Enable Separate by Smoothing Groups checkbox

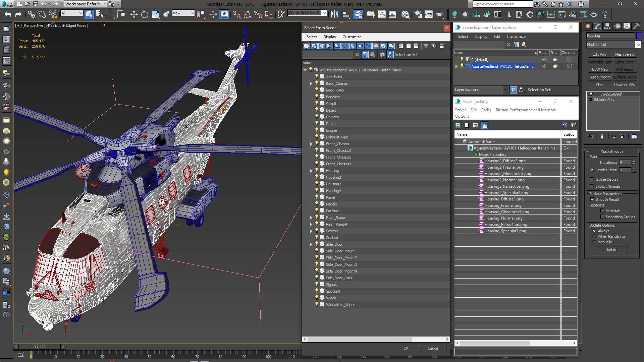(x=602, y=217)
